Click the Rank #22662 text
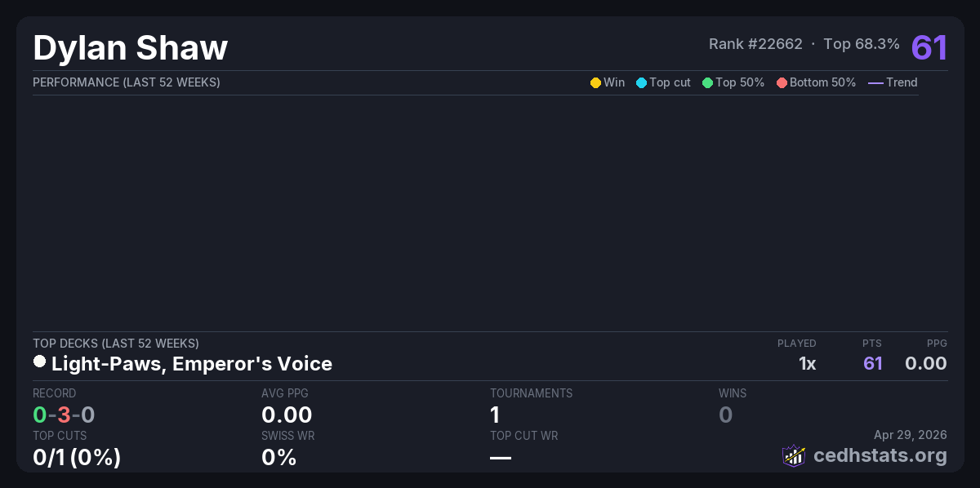This screenshot has width=980, height=488. tap(755, 44)
